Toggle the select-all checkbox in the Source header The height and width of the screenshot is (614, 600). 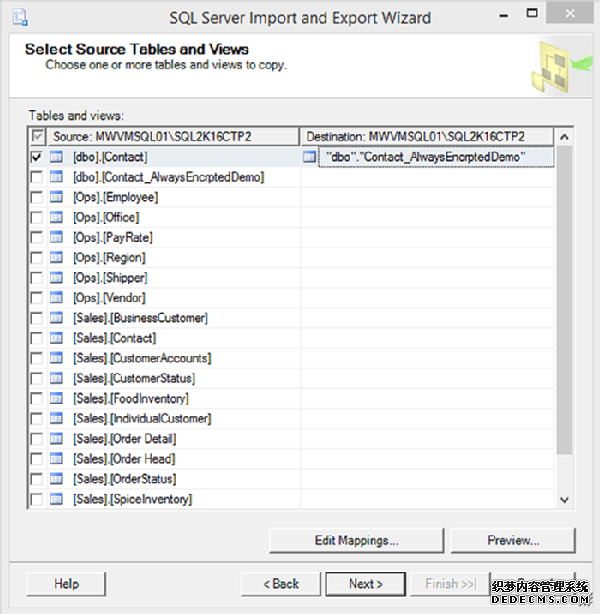click(x=38, y=137)
